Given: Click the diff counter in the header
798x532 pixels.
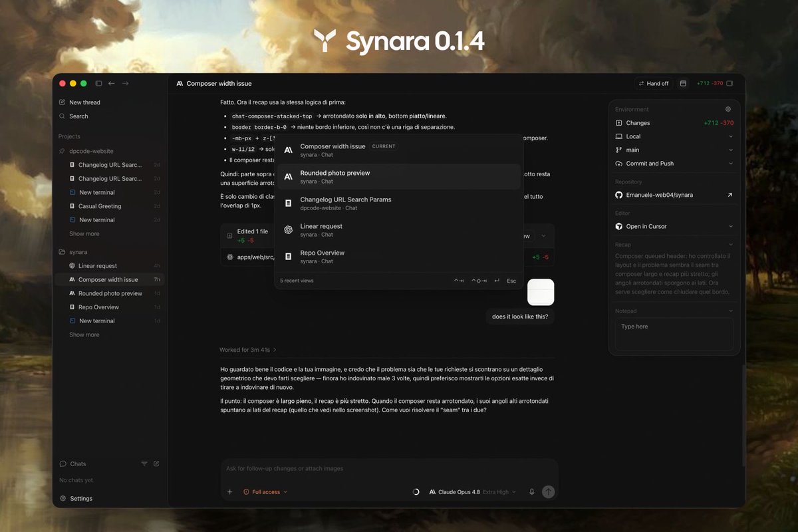Looking at the screenshot, I should coord(709,83).
